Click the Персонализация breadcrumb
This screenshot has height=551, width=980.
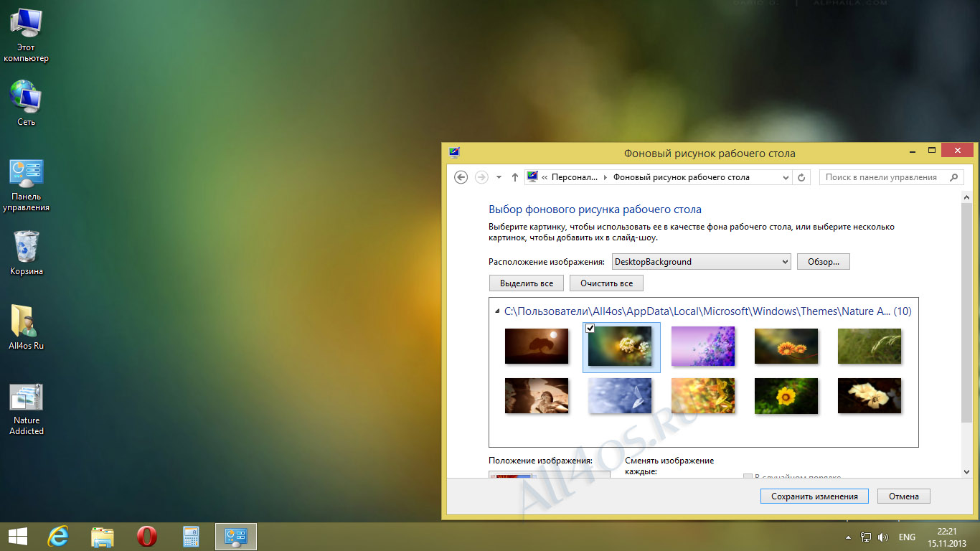pos(575,177)
